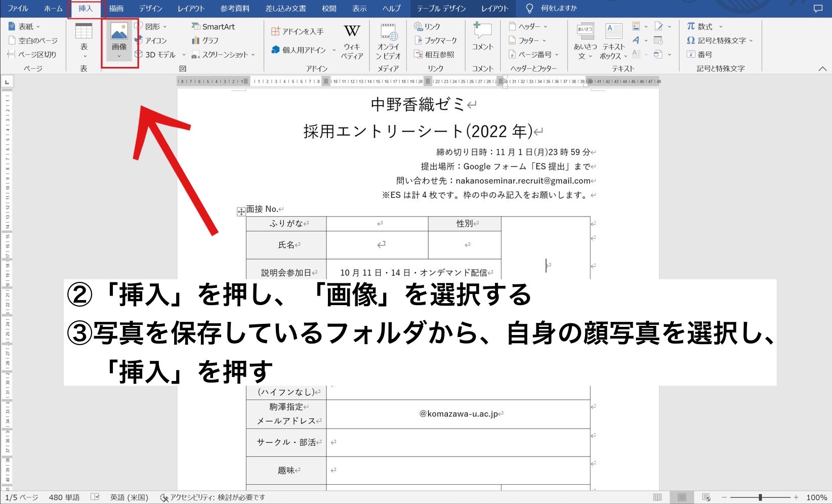Image resolution: width=832 pixels, height=504 pixels.
Task: Open 記号と特殊文字 symbols menu
Action: [720, 40]
